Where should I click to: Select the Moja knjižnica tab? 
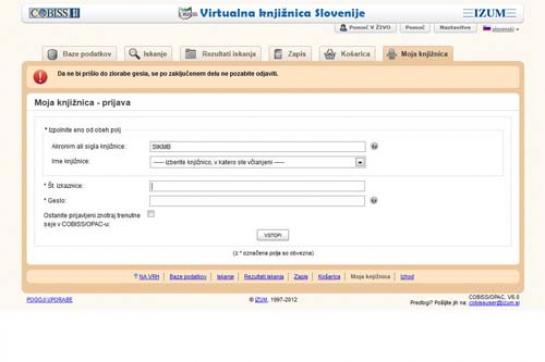(418, 54)
